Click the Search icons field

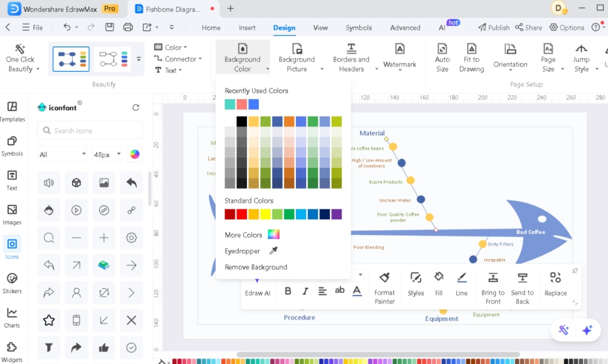90,130
